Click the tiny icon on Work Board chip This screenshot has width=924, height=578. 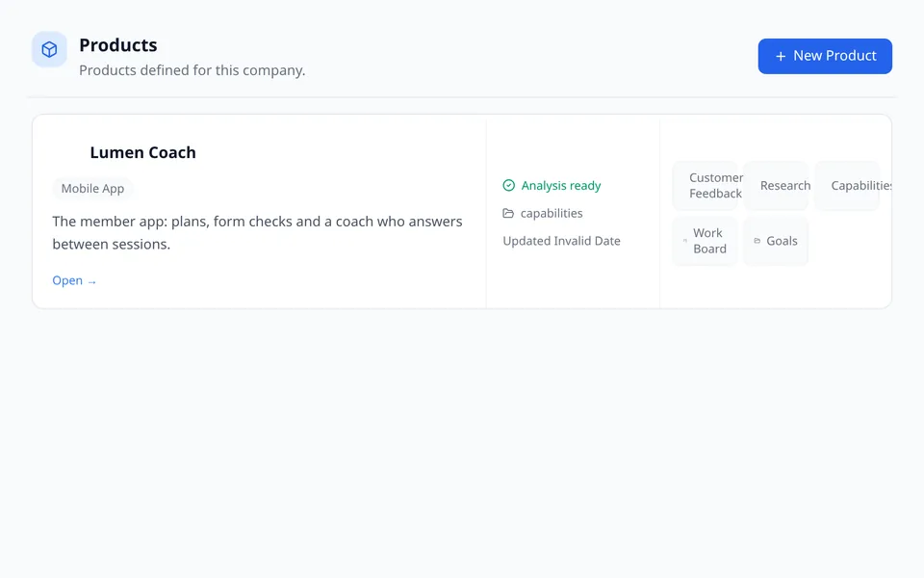684,241
